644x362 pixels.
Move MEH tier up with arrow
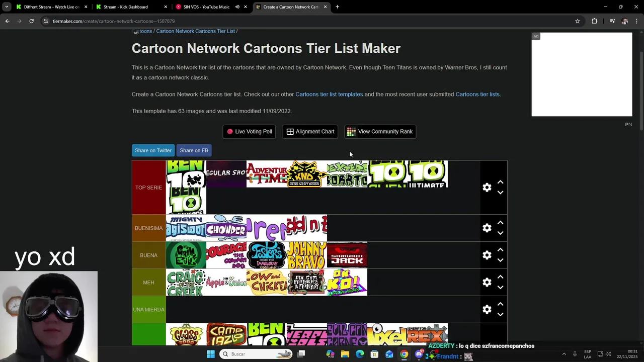(x=500, y=277)
